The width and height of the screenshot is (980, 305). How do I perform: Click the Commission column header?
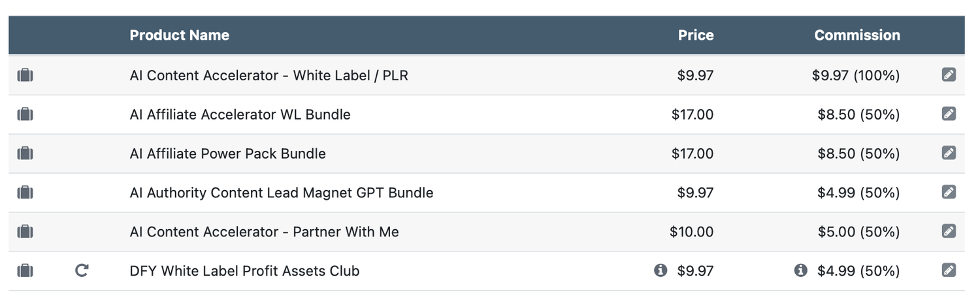857,35
